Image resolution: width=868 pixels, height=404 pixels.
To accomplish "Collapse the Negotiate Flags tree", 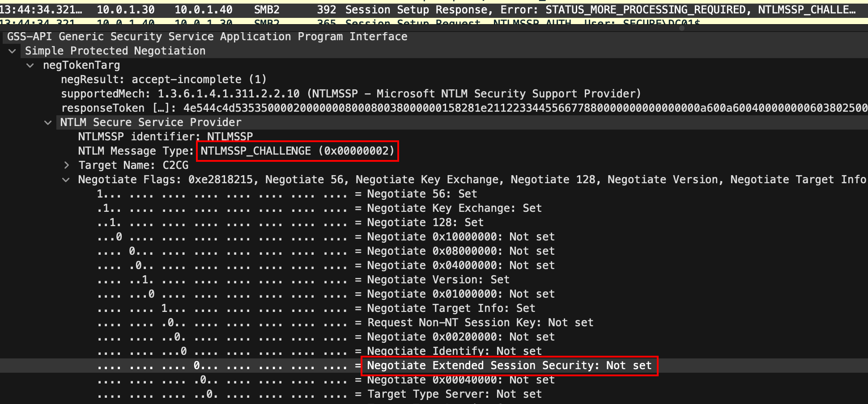I will [66, 180].
